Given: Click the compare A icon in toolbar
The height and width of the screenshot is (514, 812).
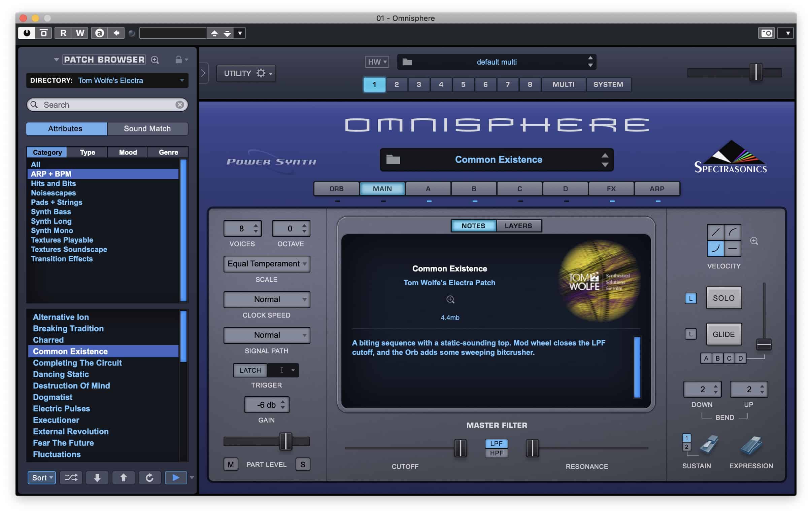Looking at the screenshot, I should [x=99, y=33].
